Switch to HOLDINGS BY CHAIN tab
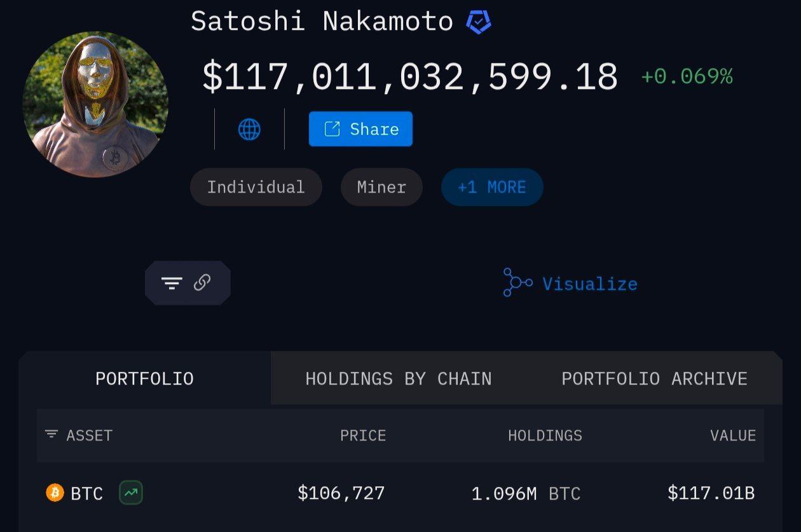Image resolution: width=801 pixels, height=532 pixels. 399,379
